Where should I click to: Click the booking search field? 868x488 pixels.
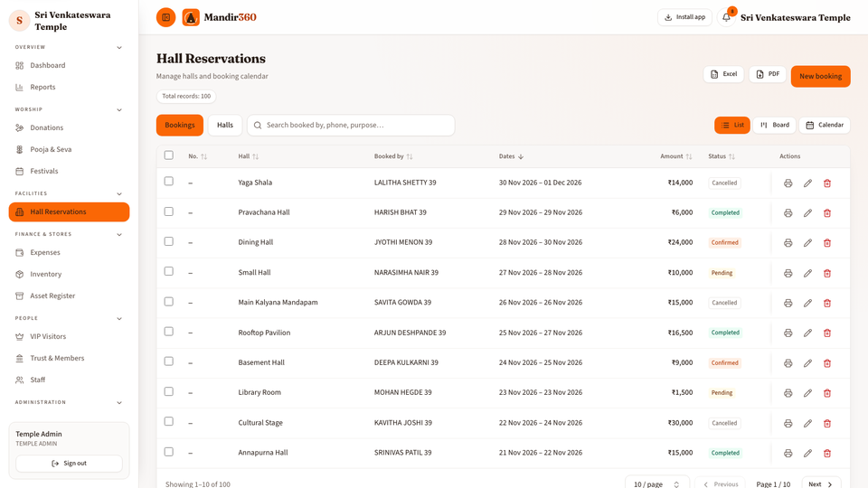click(x=351, y=125)
